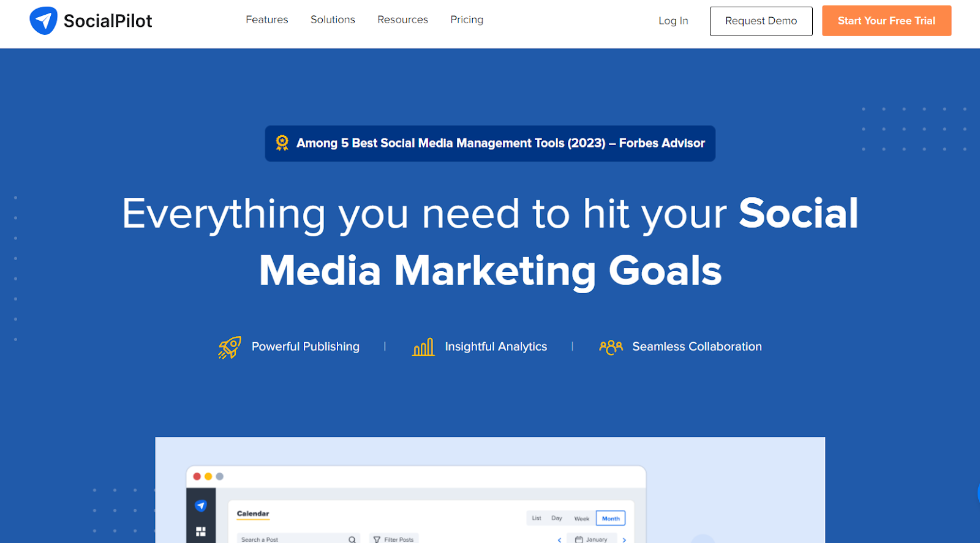The image size is (980, 543).
Task: Click the people icon beside Seamless Collaboration
Action: click(x=611, y=347)
